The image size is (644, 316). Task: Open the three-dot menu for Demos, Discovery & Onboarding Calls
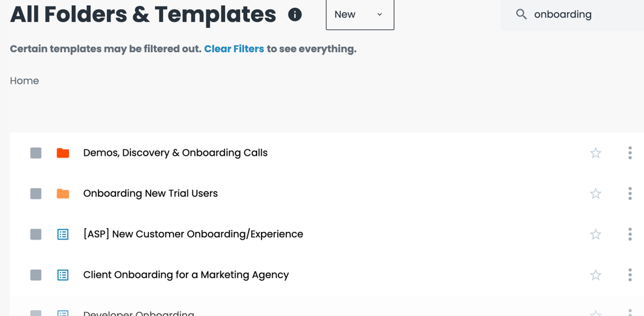coord(630,152)
